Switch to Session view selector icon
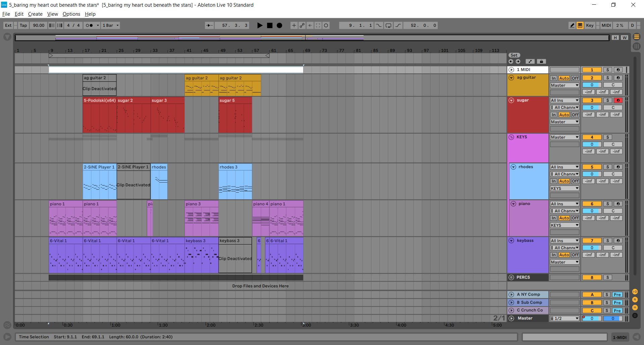644x345 pixels. (x=637, y=46)
